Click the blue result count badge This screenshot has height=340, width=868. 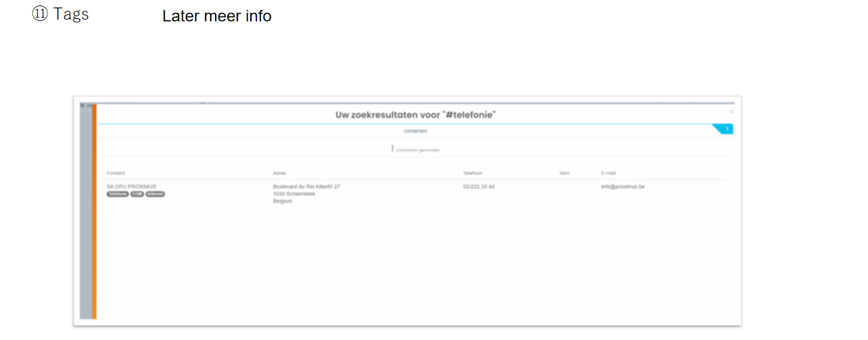(x=725, y=129)
